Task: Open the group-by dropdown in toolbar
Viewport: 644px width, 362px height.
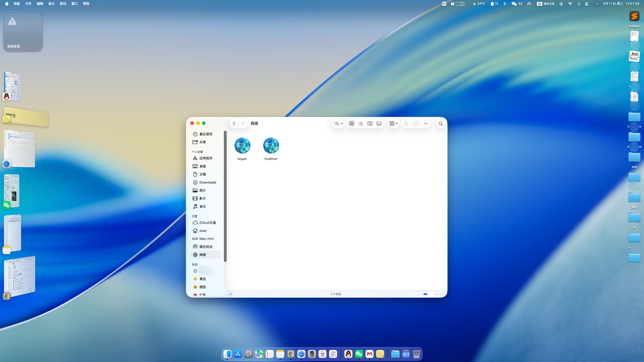Action: click(x=393, y=124)
